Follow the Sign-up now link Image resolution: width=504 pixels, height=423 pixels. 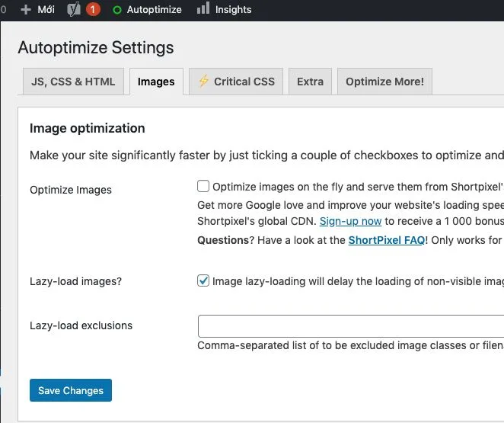(350, 221)
